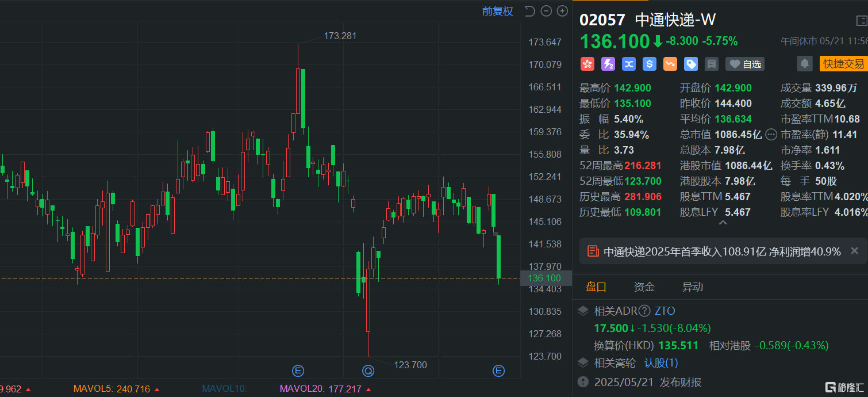Screen dimensions: 868x397
Task: Click the layers icon beside 相关ADR
Action: 583,311
